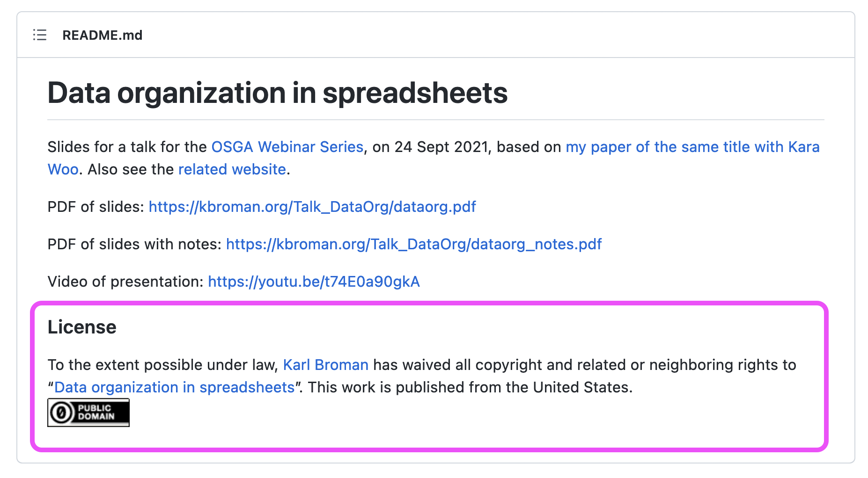
Task: Click the "Video of presentation:" label text
Action: pos(125,282)
